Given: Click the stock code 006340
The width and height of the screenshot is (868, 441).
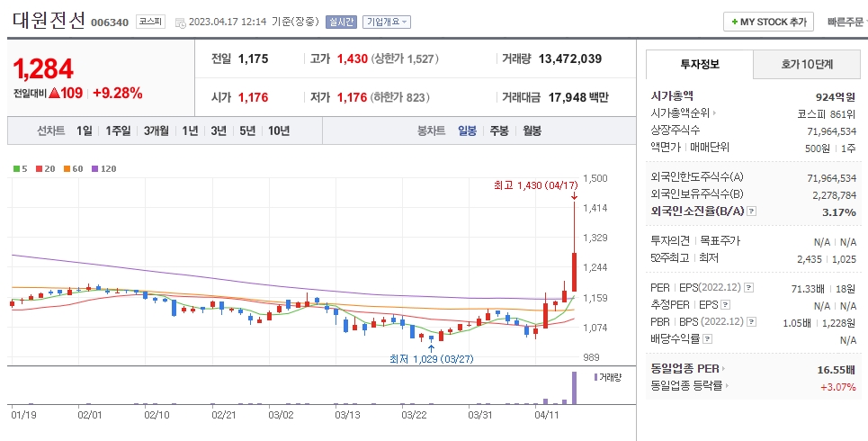Looking at the screenshot, I should [x=110, y=22].
